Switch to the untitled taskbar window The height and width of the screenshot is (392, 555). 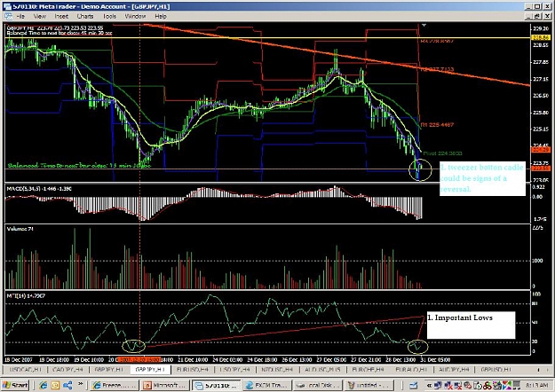369,385
